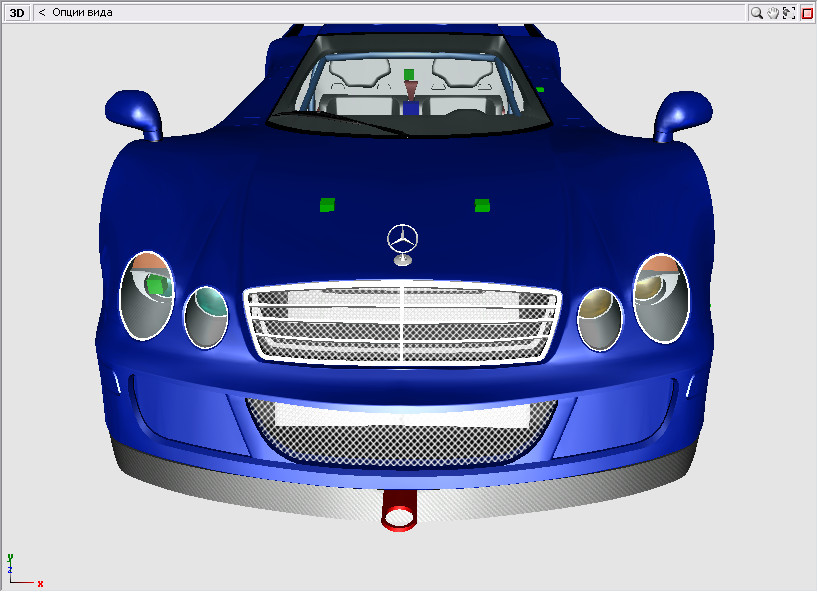Select the magnifier zoom tool
This screenshot has height=592, width=818.
point(756,13)
